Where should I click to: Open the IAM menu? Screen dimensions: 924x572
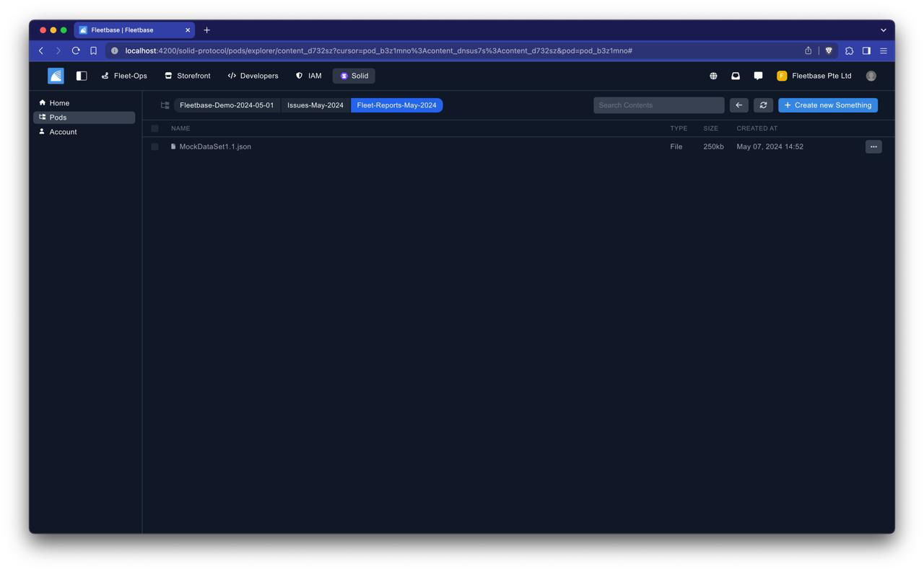tap(309, 76)
